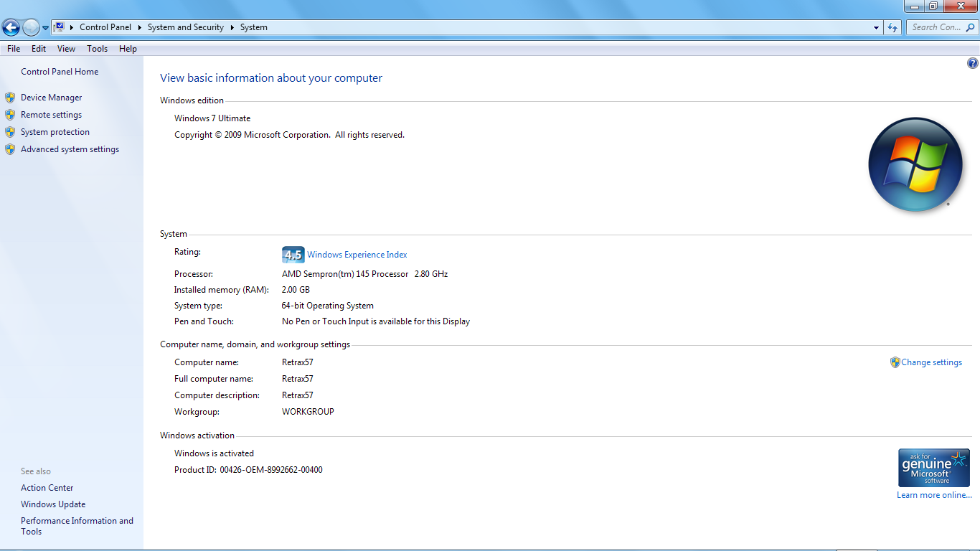Open Remote settings link
980x551 pixels.
click(x=51, y=115)
